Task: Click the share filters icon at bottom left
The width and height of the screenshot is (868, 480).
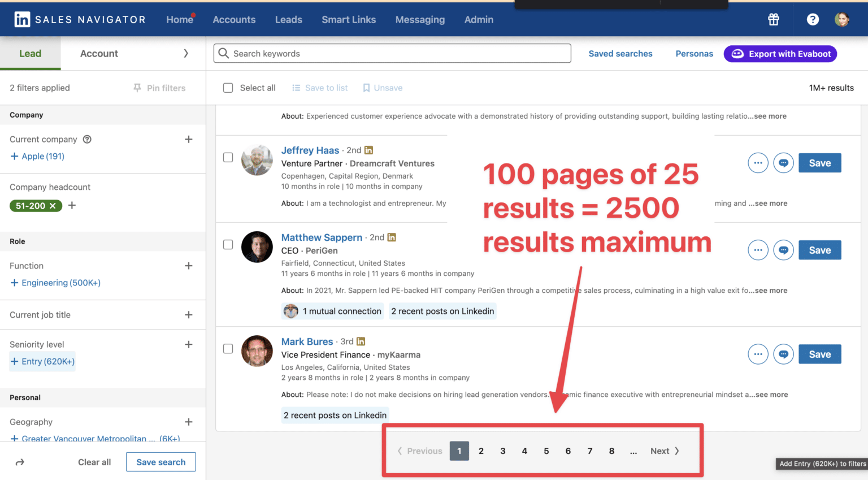Action: point(20,462)
